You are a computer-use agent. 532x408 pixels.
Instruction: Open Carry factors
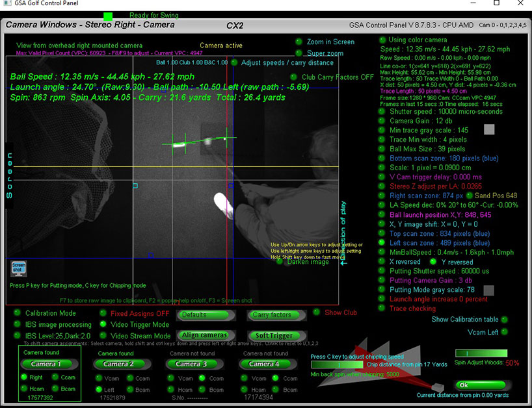click(277, 315)
